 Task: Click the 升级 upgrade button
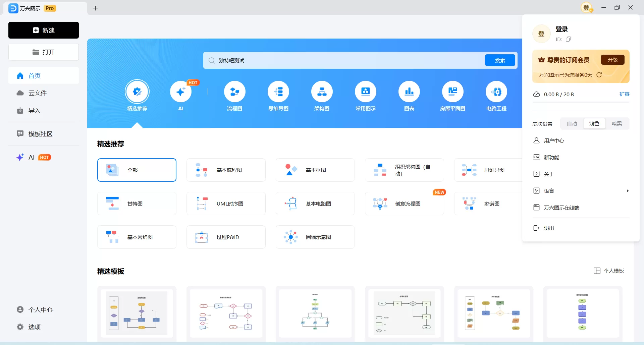point(612,59)
